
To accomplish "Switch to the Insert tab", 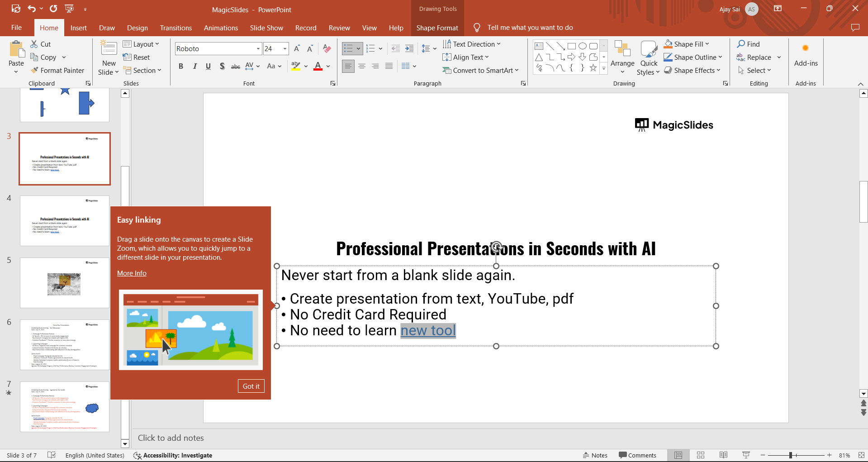I will pyautogui.click(x=79, y=28).
